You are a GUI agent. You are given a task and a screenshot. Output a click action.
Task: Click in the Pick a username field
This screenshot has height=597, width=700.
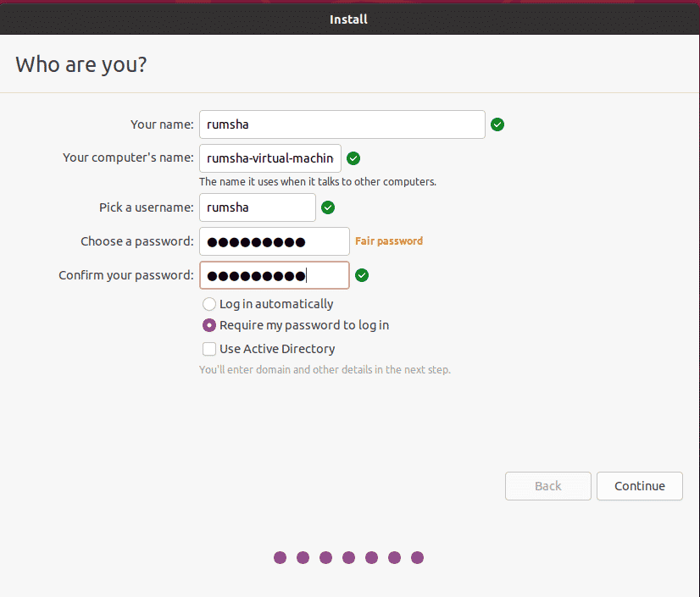[257, 207]
